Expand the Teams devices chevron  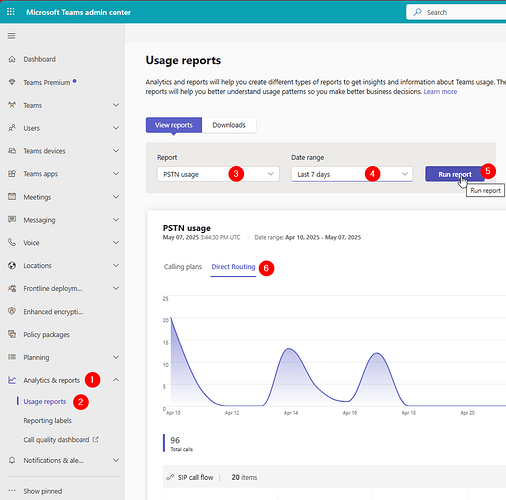(x=116, y=151)
